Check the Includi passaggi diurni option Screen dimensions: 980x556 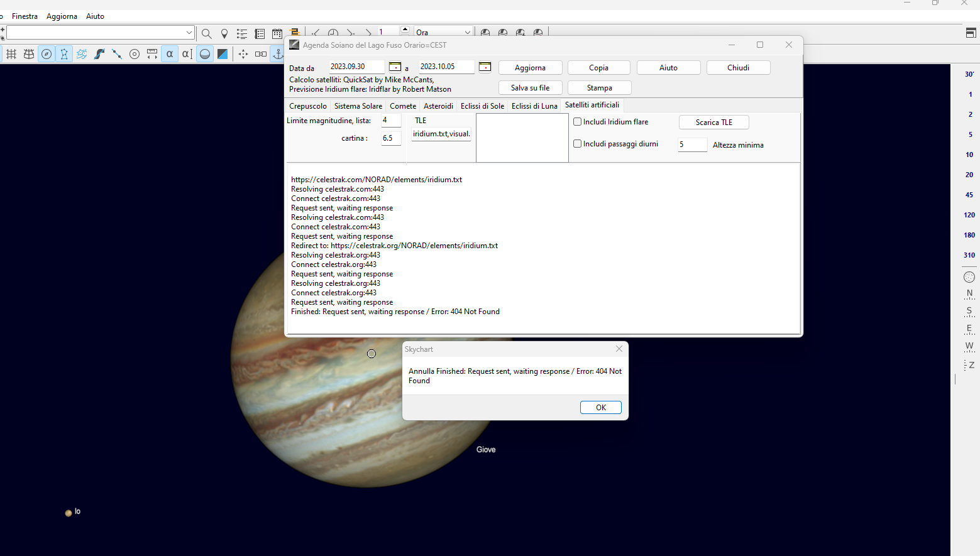(578, 144)
